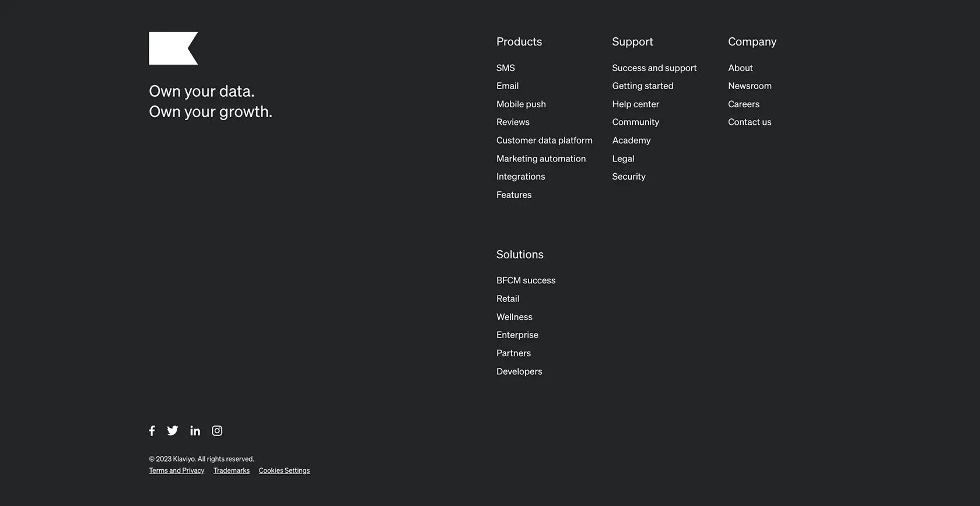
Task: Open Cookies Settings link
Action: pyautogui.click(x=284, y=470)
